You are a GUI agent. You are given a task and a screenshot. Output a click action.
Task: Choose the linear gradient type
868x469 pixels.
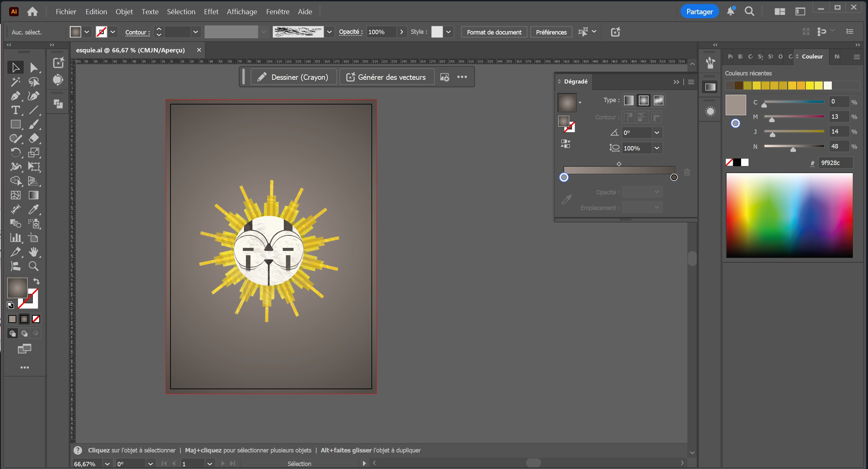[x=629, y=100]
